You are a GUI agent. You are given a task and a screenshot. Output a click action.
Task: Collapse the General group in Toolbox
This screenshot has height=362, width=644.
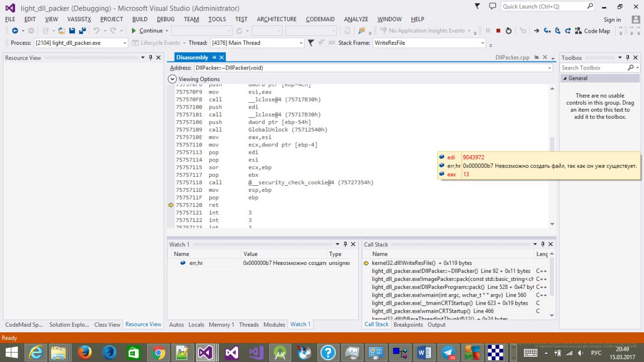566,79
